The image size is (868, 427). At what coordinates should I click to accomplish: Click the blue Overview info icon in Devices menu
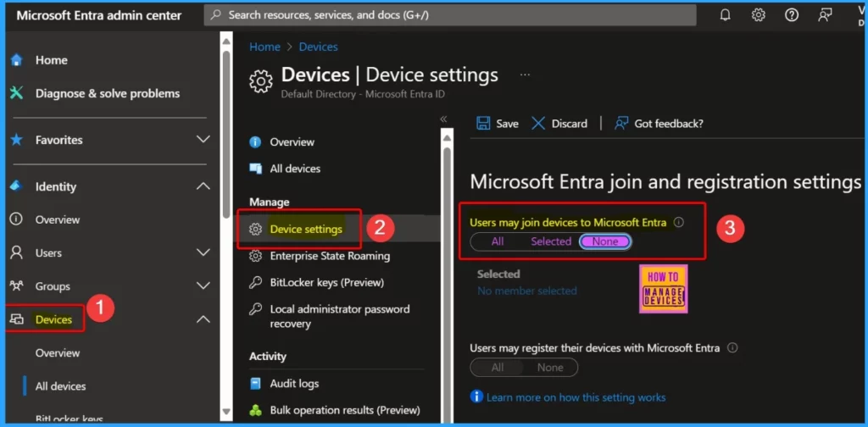pos(255,142)
